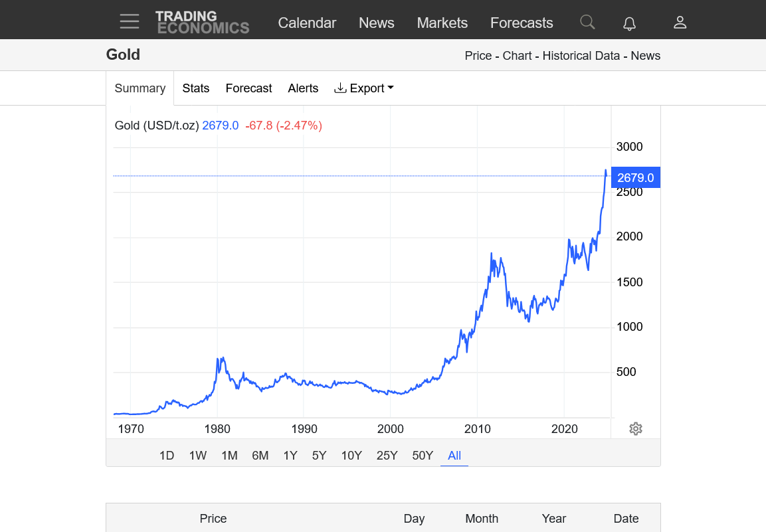Click the 2679.0 current price marker
The image size is (766, 532).
click(x=635, y=177)
